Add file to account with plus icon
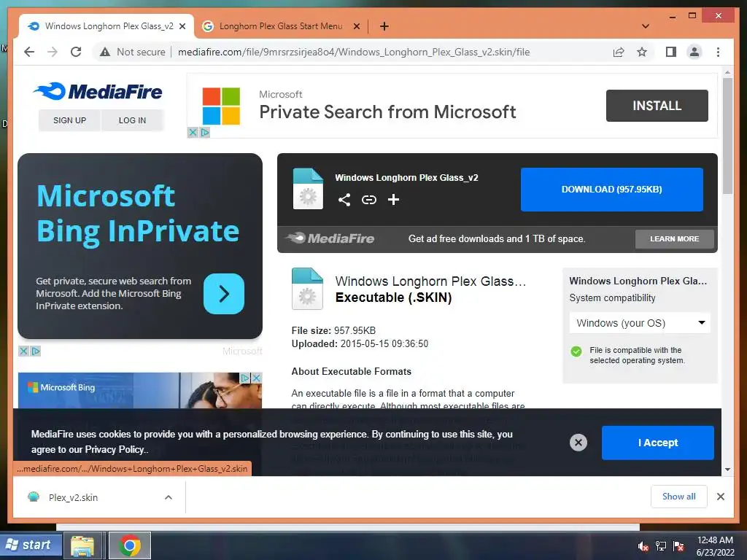Viewport: 747px width, 560px height. click(x=393, y=200)
